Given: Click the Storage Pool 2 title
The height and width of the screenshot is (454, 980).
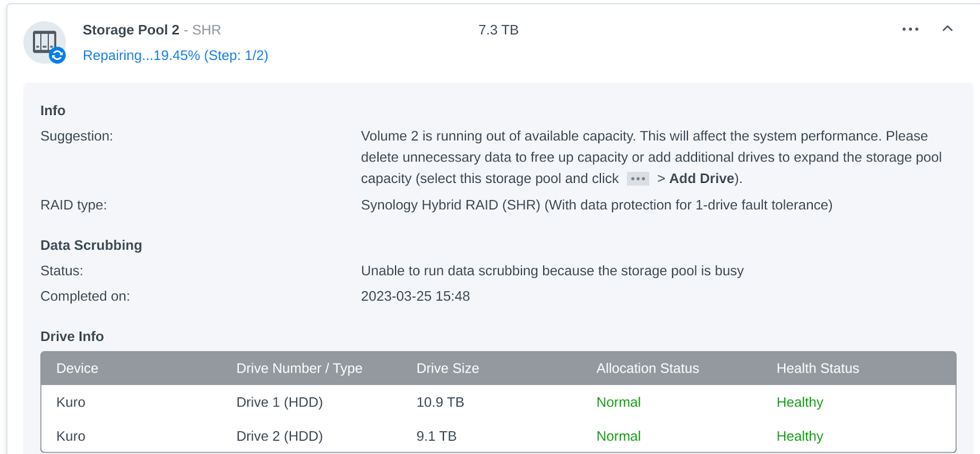Looking at the screenshot, I should [131, 30].
